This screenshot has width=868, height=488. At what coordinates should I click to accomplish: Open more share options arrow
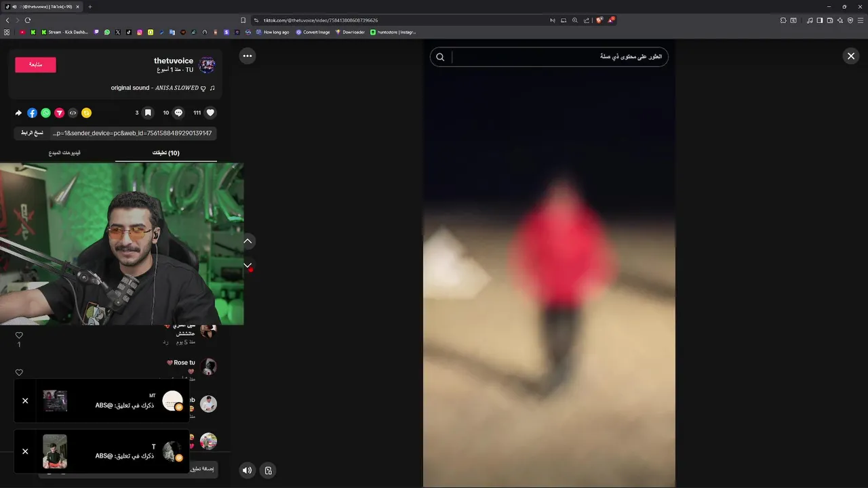19,113
